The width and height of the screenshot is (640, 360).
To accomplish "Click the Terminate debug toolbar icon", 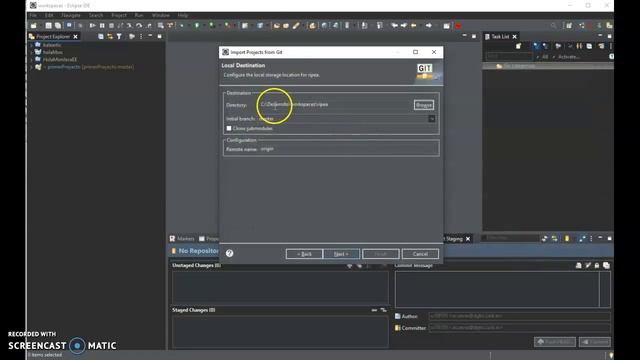I will coord(111,25).
